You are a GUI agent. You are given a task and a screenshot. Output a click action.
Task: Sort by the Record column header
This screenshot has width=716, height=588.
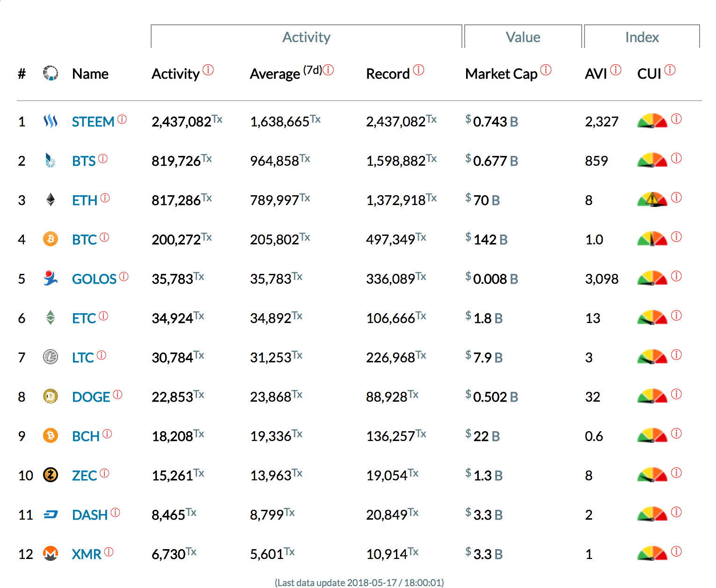[388, 73]
